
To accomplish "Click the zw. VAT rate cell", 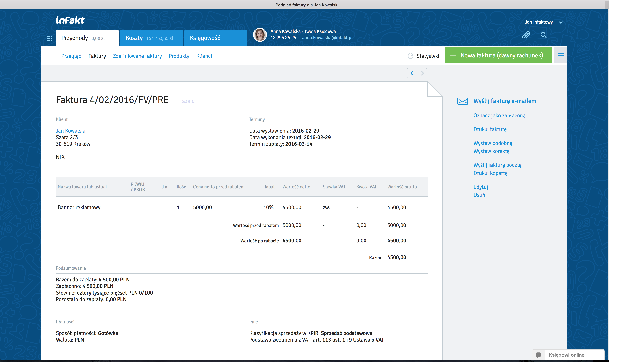I will point(326,208).
